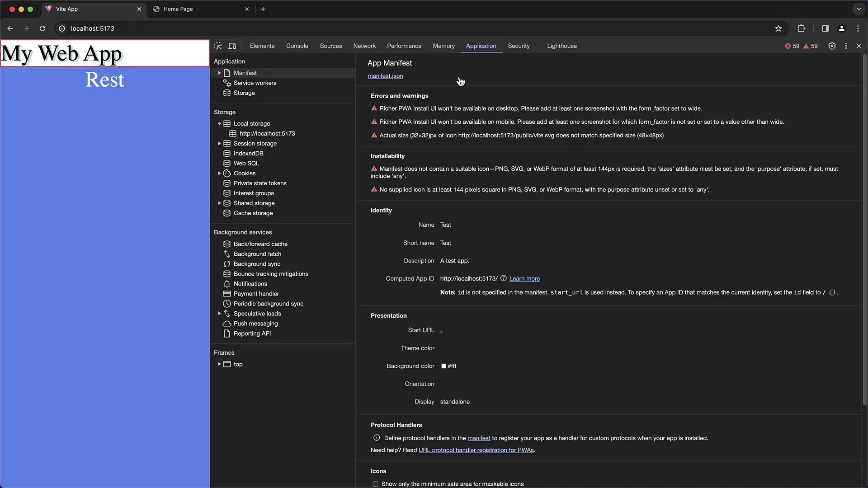
Task: Switch to the Performance tab
Action: pyautogui.click(x=404, y=46)
